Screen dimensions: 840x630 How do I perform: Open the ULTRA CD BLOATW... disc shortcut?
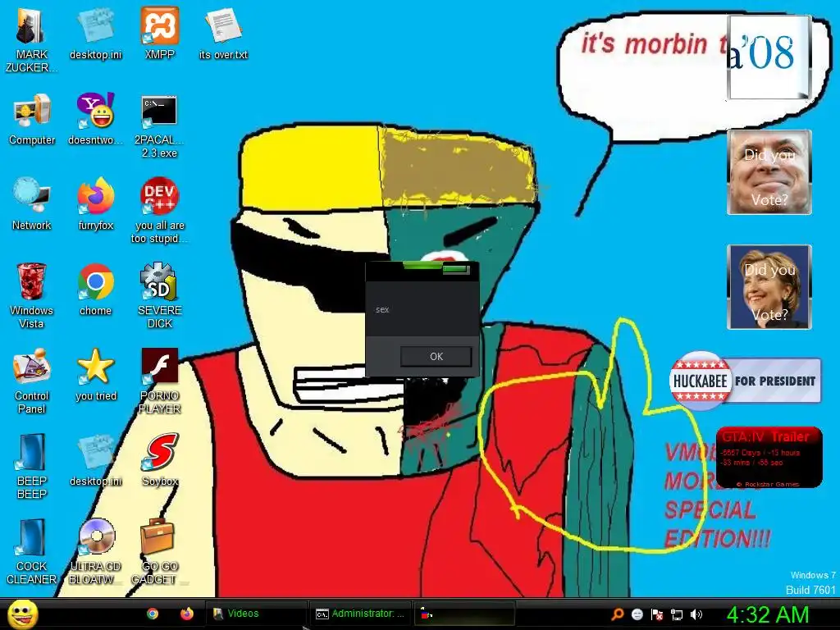point(95,552)
